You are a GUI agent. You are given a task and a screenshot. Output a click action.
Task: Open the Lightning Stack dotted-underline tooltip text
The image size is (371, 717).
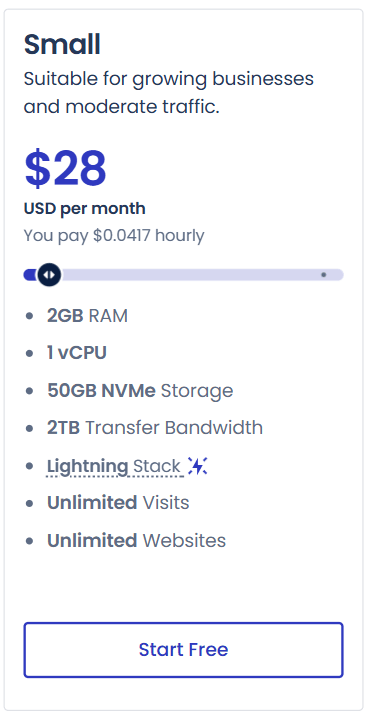pos(114,466)
